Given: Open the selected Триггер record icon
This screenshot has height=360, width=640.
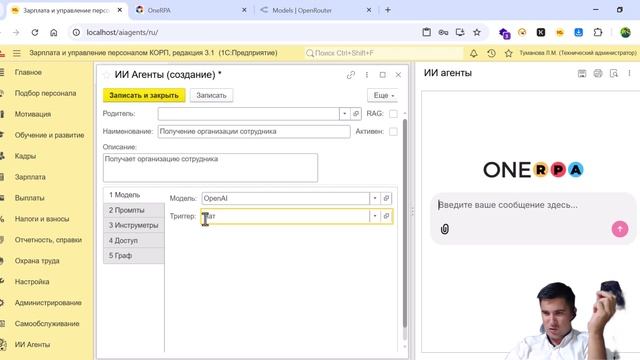Looking at the screenshot, I should click(386, 216).
